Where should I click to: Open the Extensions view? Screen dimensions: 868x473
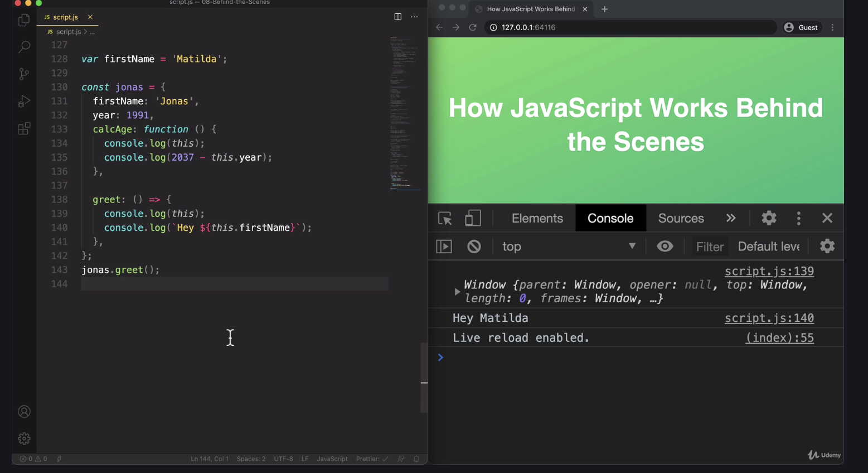pyautogui.click(x=24, y=129)
